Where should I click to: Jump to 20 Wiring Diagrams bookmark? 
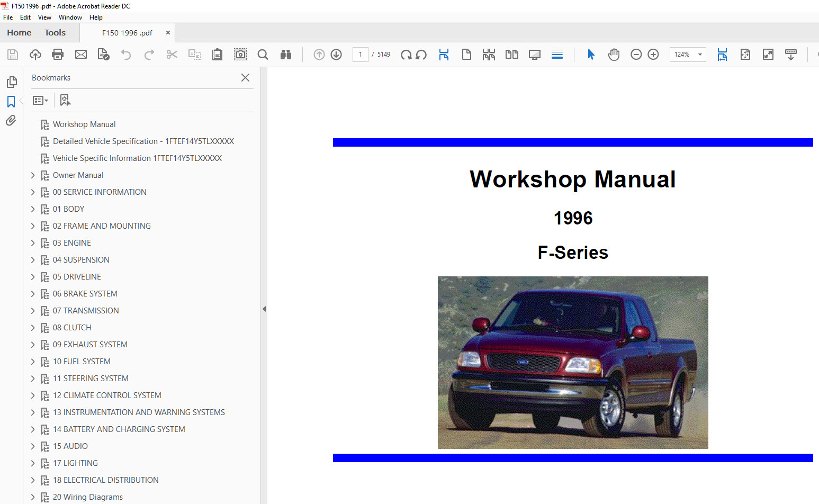pos(88,497)
